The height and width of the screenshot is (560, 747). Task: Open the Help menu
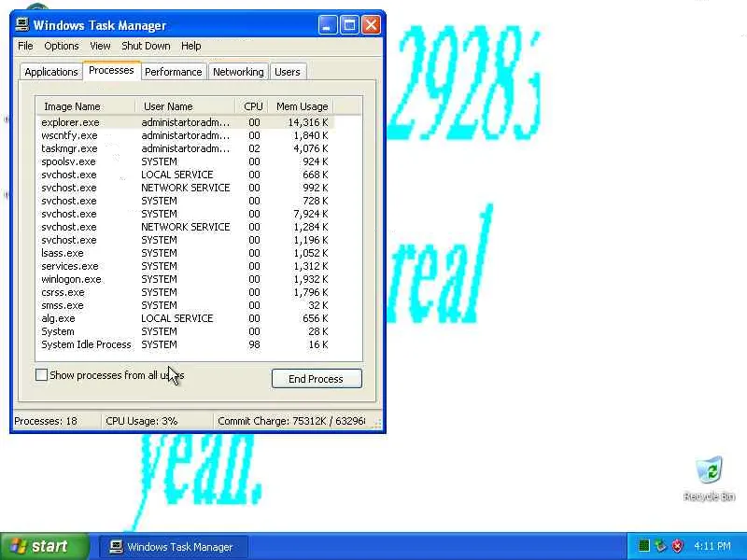point(191,46)
